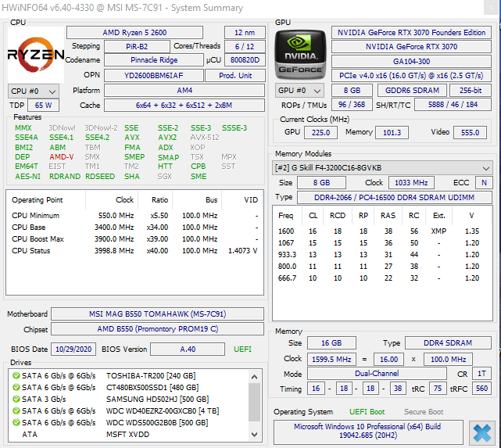Select the CPU Boost Max row
Image resolution: width=501 pixels, height=448 pixels.
134,239
